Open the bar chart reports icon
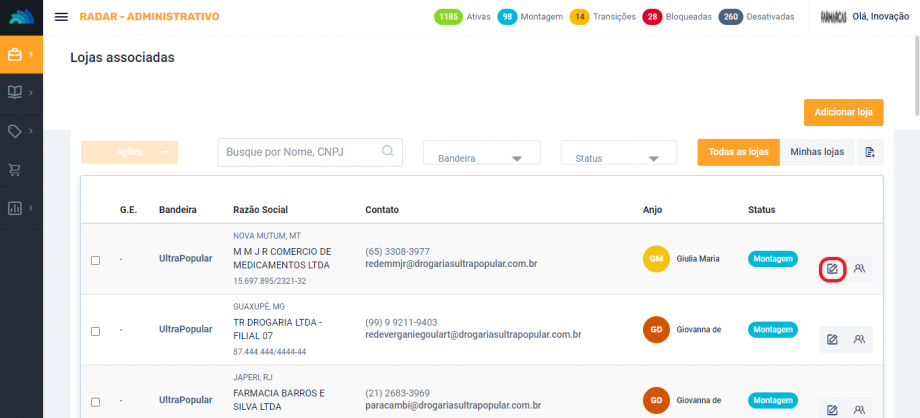Image resolution: width=920 pixels, height=418 pixels. (16, 208)
